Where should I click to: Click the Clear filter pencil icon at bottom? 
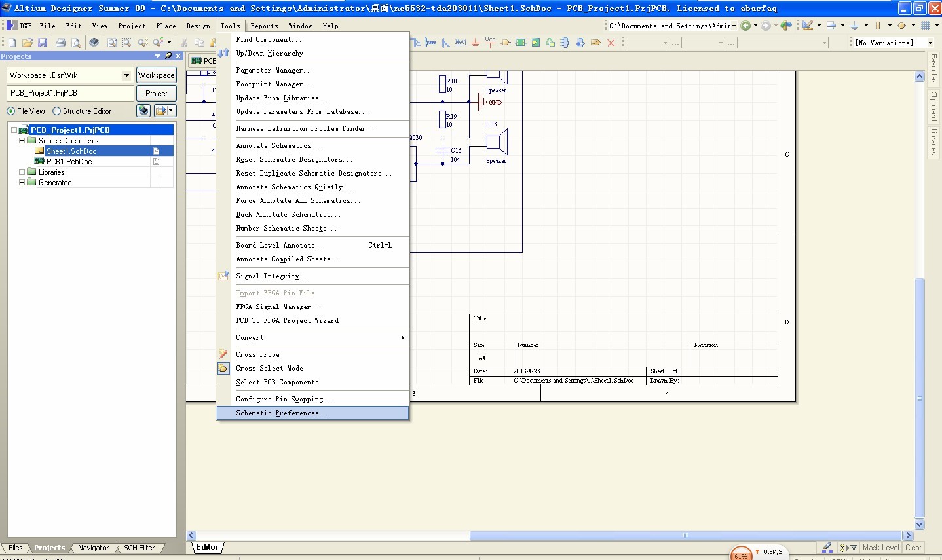click(x=827, y=548)
